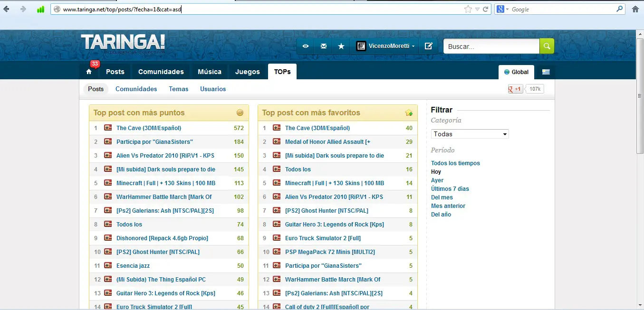Viewport: 644px width, 310px height.
Task: Bookmark page with the address bar star
Action: pyautogui.click(x=468, y=9)
